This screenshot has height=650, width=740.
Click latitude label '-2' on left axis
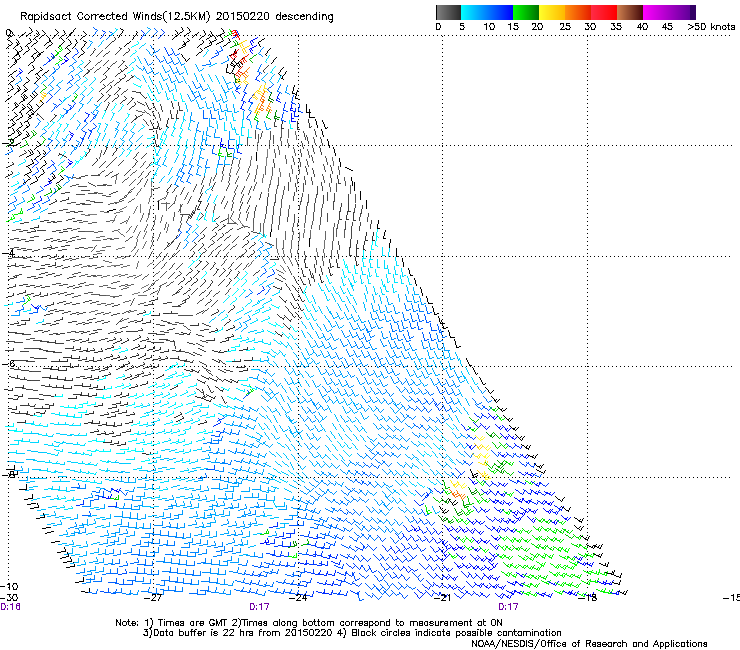tap(8, 142)
